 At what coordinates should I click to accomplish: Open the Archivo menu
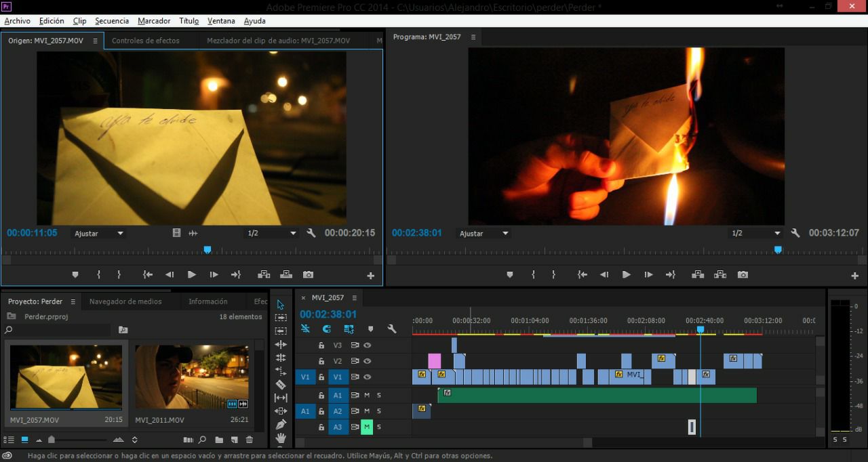click(18, 21)
